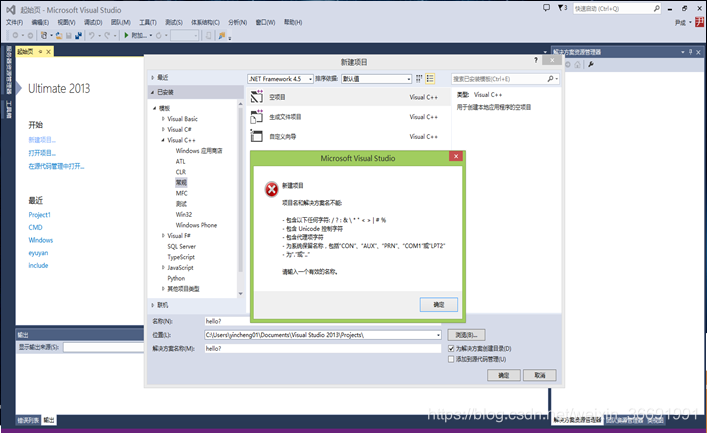This screenshot has height=433, width=707.
Task: Expand the JavaScript tree node
Action: pyautogui.click(x=163, y=267)
